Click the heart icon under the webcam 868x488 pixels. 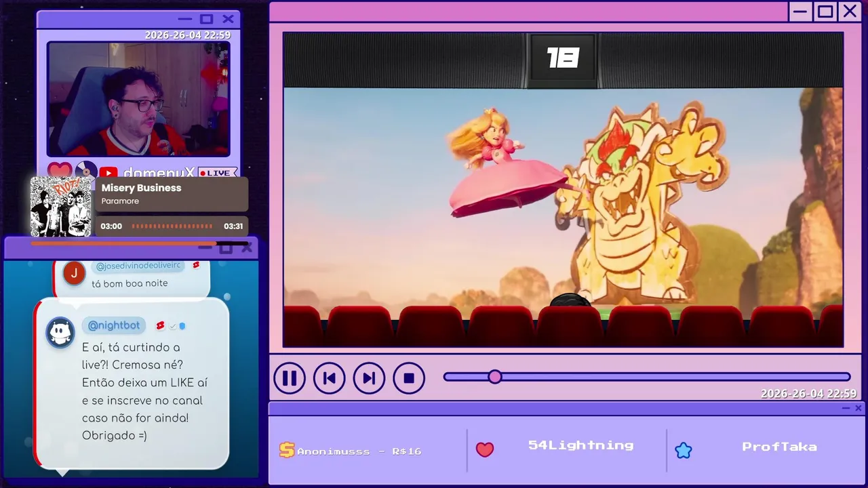tap(60, 171)
